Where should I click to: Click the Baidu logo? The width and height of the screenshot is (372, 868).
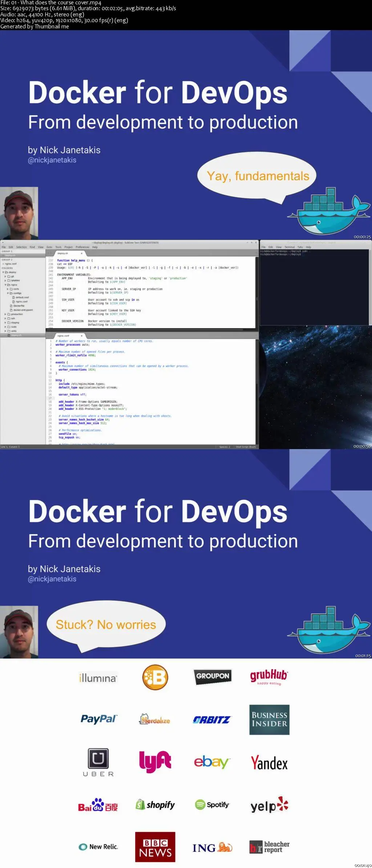coord(98,805)
